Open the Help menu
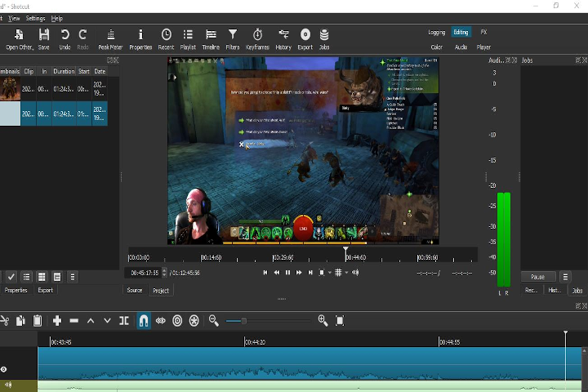588x392 pixels. pyautogui.click(x=56, y=19)
